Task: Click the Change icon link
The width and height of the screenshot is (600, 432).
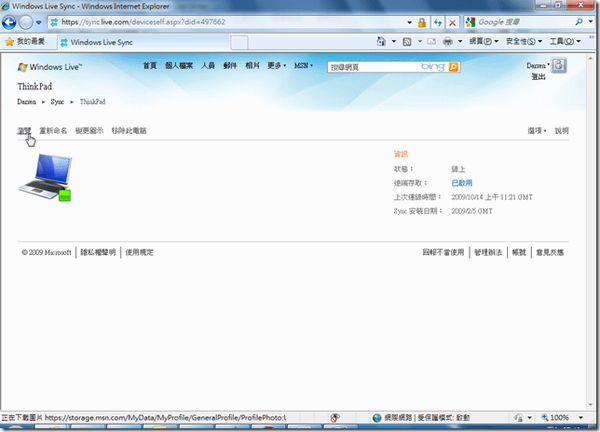Action: (89, 130)
